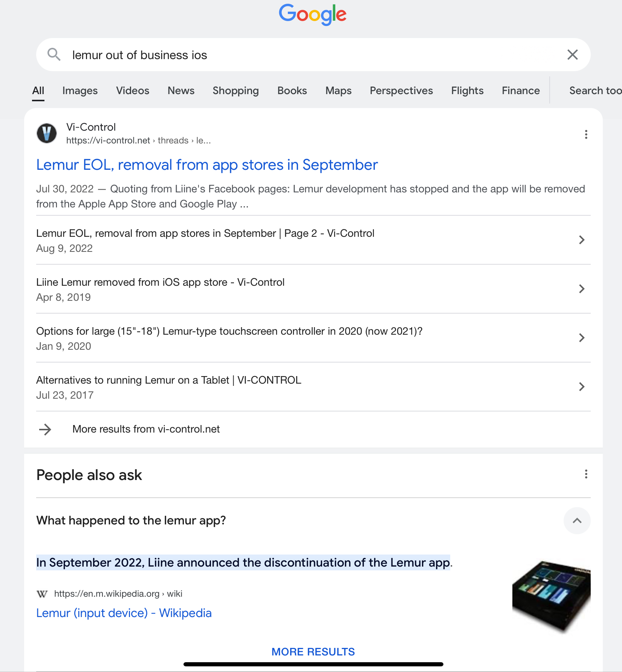Switch to the Images tab
This screenshot has width=622, height=672.
80,91
